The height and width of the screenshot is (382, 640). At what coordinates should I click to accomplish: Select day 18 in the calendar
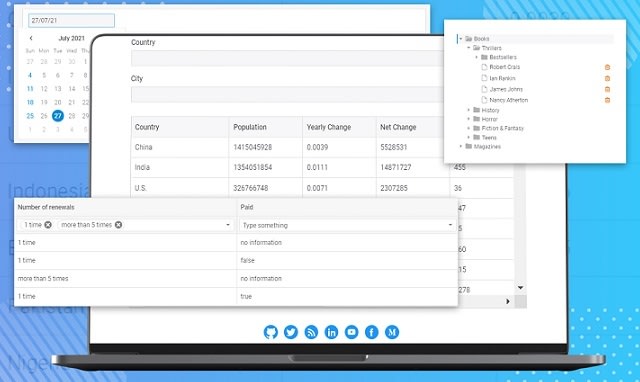pos(30,102)
